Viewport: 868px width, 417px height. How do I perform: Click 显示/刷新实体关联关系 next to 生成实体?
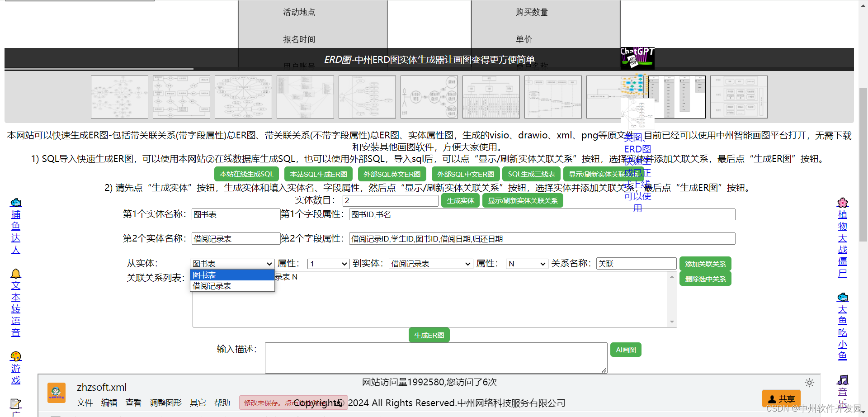tap(523, 200)
